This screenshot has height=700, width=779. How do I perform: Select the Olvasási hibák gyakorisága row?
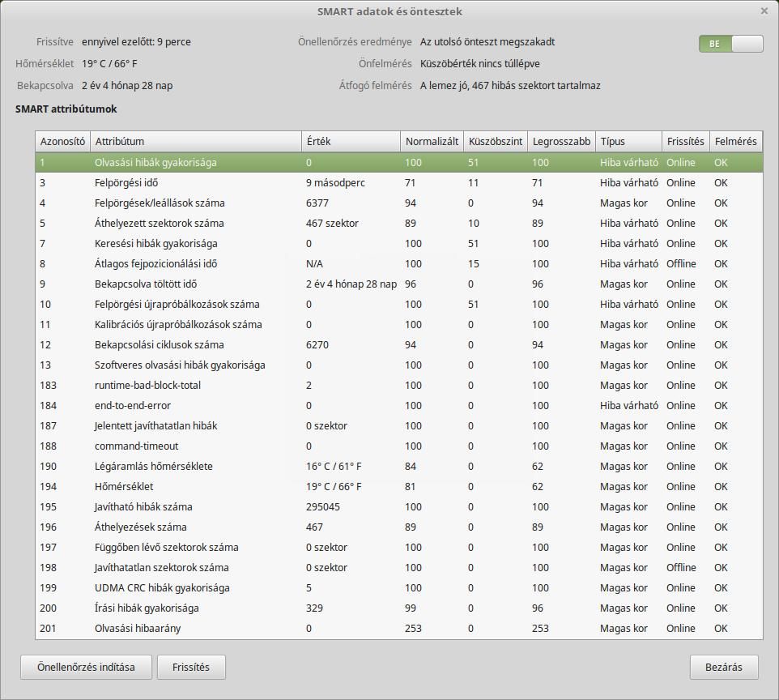coord(399,163)
